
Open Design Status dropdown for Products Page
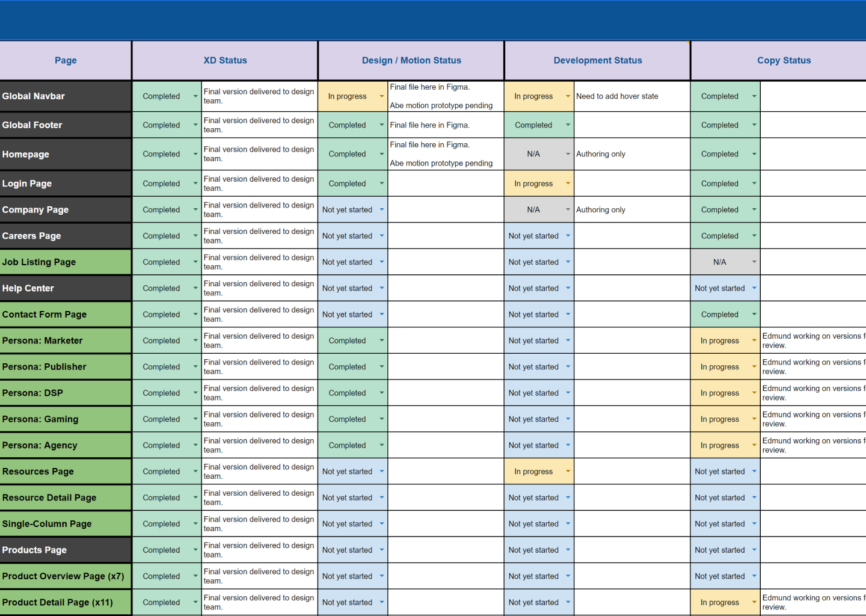[382, 550]
